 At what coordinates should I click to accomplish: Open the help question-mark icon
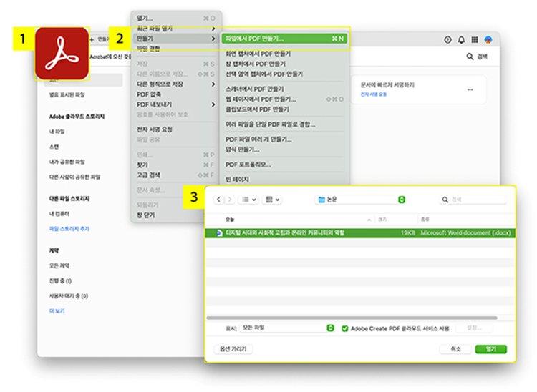point(447,39)
